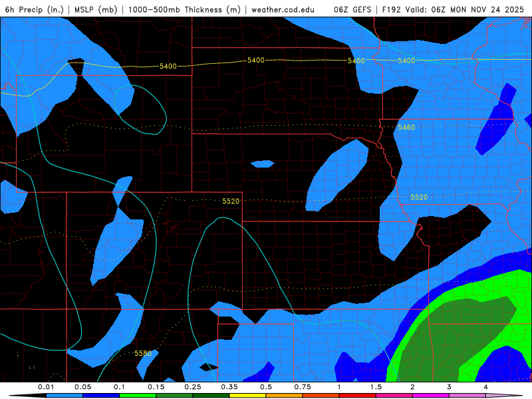
Task: Click the black left arrow end of colorbar
Action: point(28,396)
